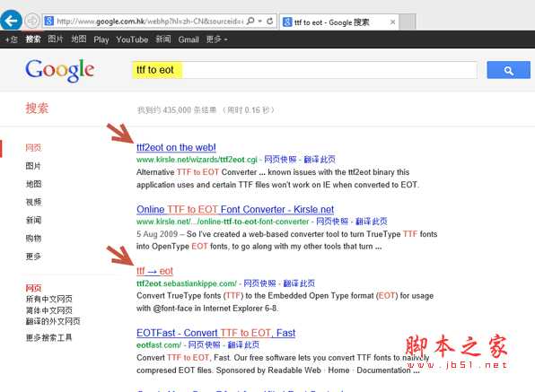The image size is (535, 392).
Task: Select '新闻' in left sidebar
Action: [x=33, y=220]
